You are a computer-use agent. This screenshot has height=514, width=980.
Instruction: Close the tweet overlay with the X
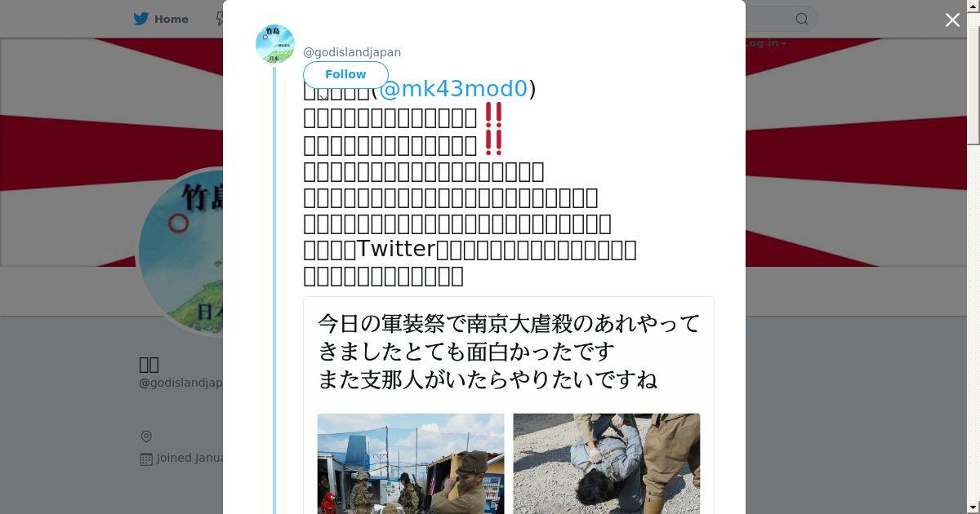tap(952, 20)
